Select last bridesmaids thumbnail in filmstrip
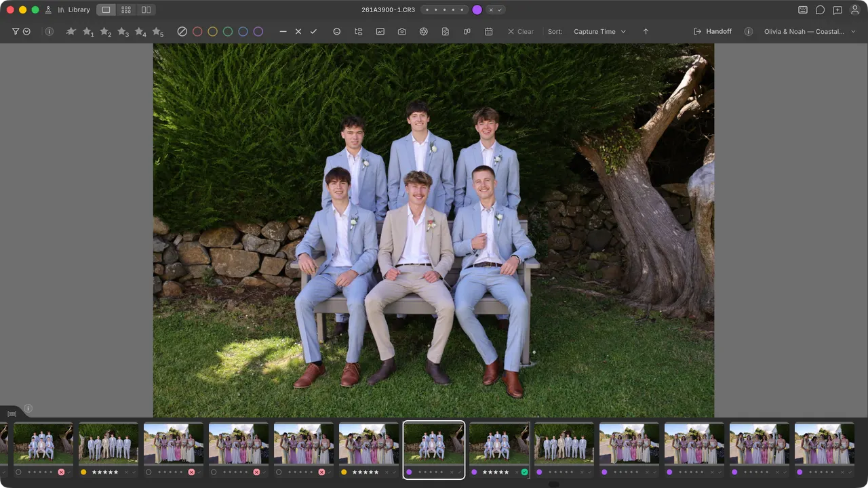This screenshot has width=868, height=488. [825, 444]
